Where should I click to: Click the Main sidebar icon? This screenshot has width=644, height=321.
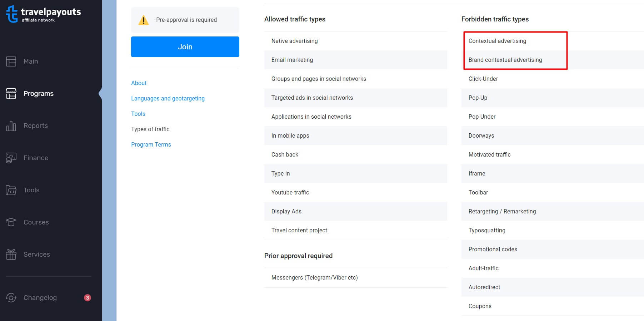pyautogui.click(x=11, y=61)
